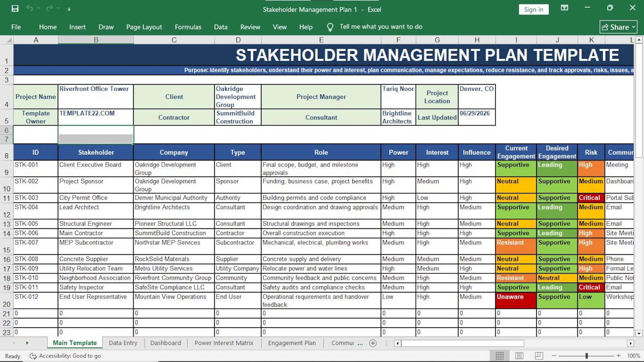Viewport: 644px width, 362px height.
Task: Click the next sheet navigation arrow
Action: pos(27,343)
